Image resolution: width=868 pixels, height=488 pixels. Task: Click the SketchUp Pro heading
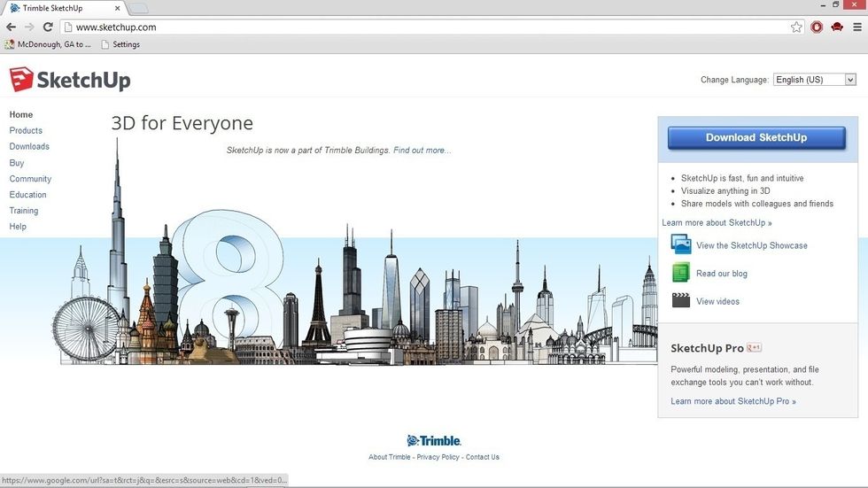707,348
